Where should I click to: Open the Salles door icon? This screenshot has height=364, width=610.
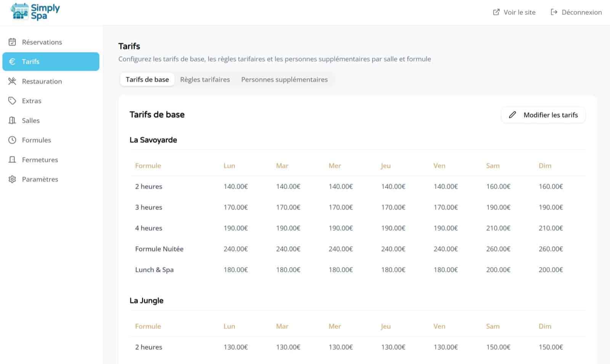point(12,120)
